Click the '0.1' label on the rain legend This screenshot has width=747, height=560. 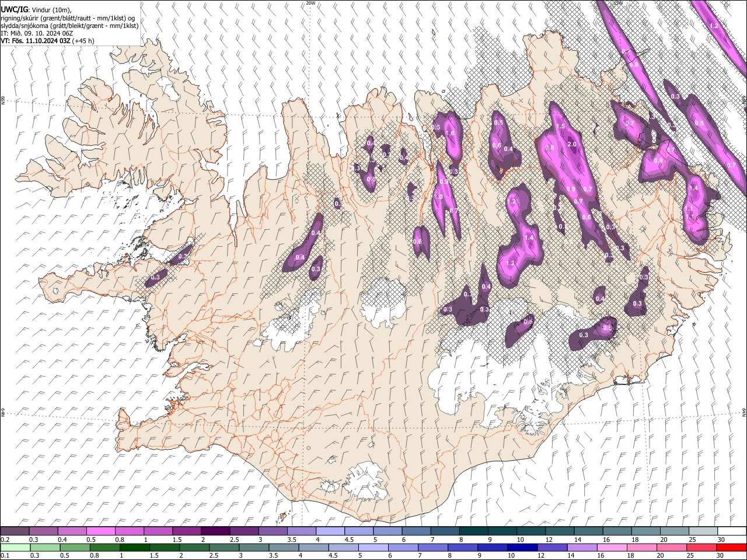point(5,556)
